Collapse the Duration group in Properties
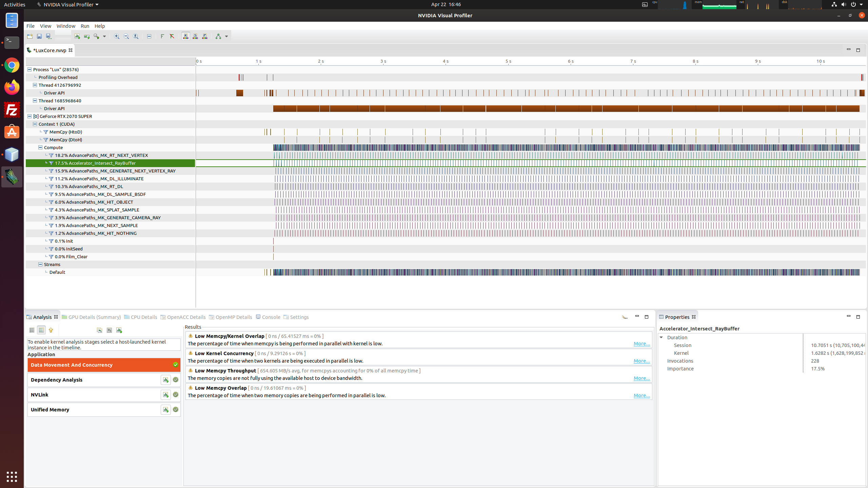868x488 pixels. pos(661,338)
